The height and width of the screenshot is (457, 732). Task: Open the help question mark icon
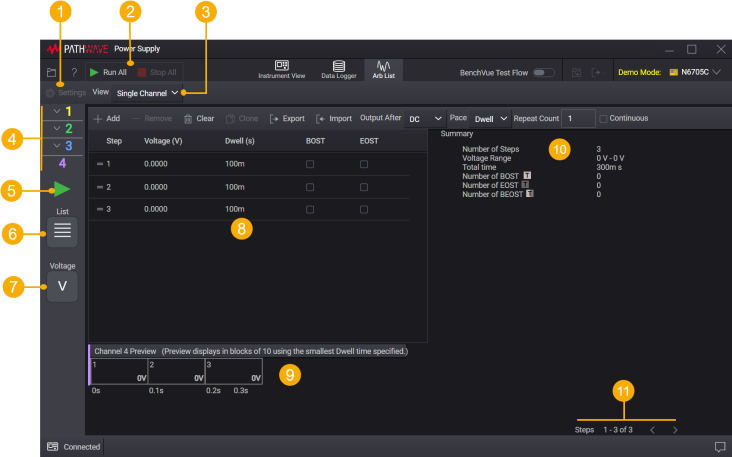[73, 72]
